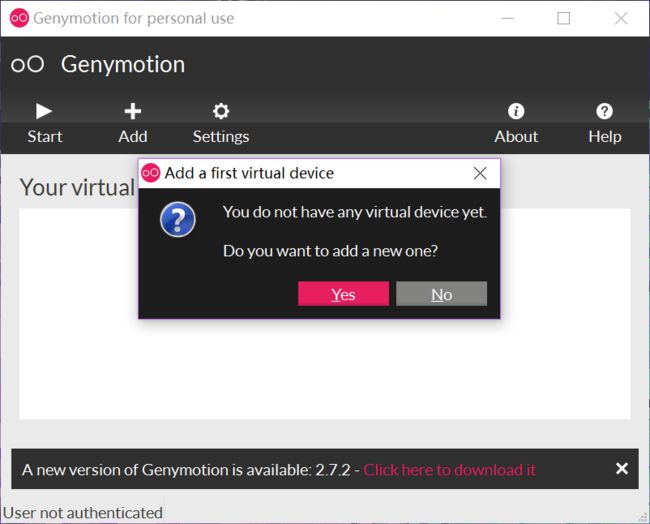Click the 'Click here to download it' link
The height and width of the screenshot is (524, 650).
click(449, 470)
